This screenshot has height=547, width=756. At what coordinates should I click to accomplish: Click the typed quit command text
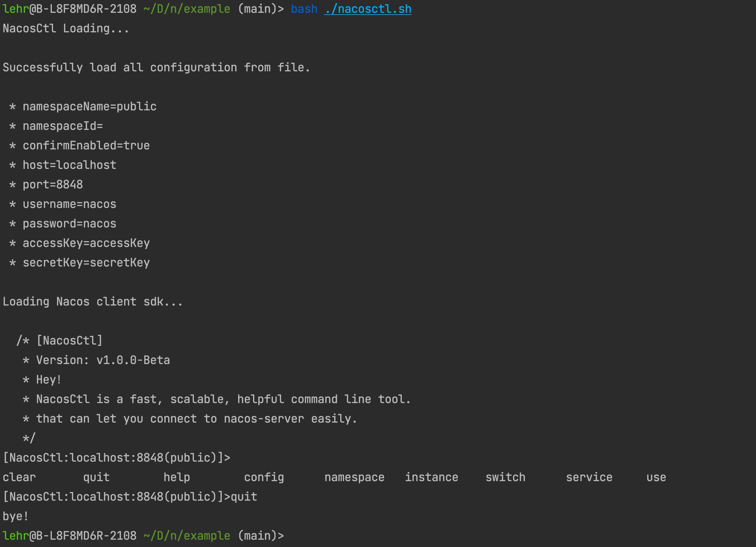click(x=244, y=497)
